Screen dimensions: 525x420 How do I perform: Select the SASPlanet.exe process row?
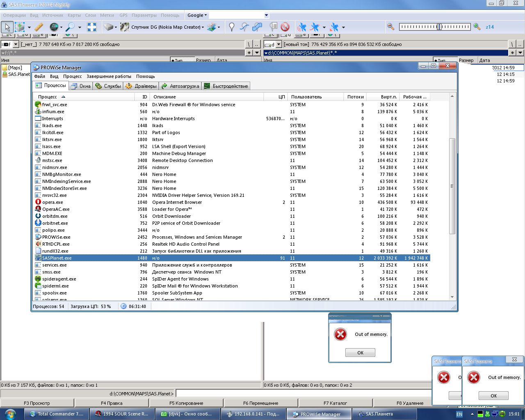click(x=57, y=258)
